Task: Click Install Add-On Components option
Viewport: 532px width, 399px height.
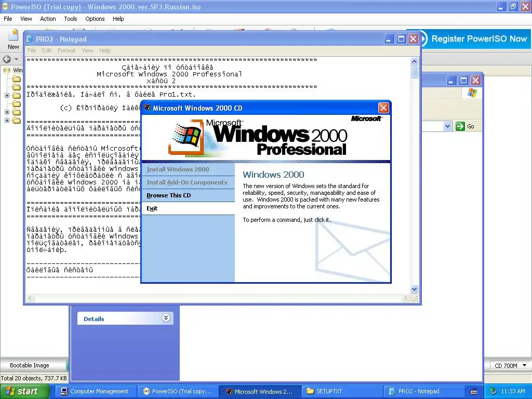Action: 188,182
